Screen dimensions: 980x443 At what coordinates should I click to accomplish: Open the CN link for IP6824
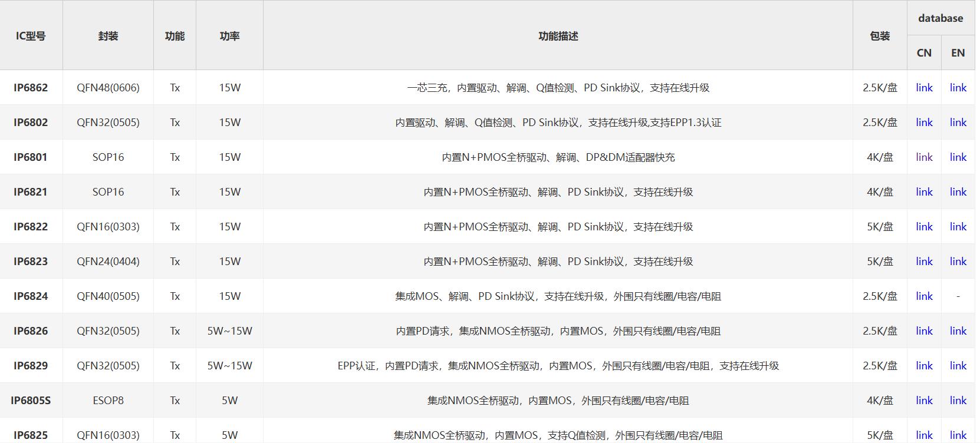click(924, 296)
